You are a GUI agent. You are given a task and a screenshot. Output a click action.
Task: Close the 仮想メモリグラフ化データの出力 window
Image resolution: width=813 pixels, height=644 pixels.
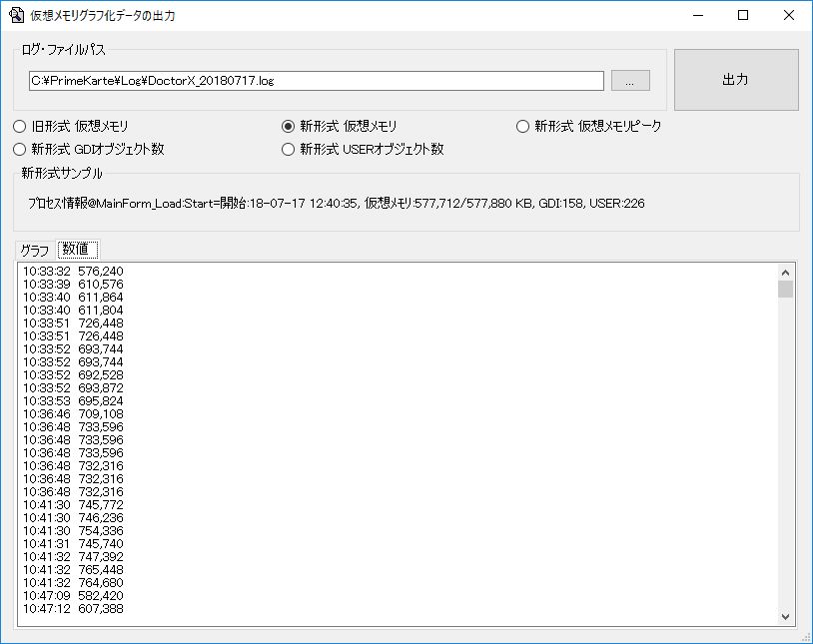tap(789, 16)
